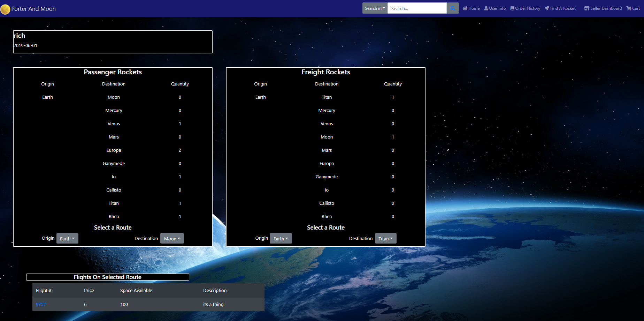The image size is (644, 321).
Task: Open flight number 9757 link
Action: pyautogui.click(x=41, y=305)
